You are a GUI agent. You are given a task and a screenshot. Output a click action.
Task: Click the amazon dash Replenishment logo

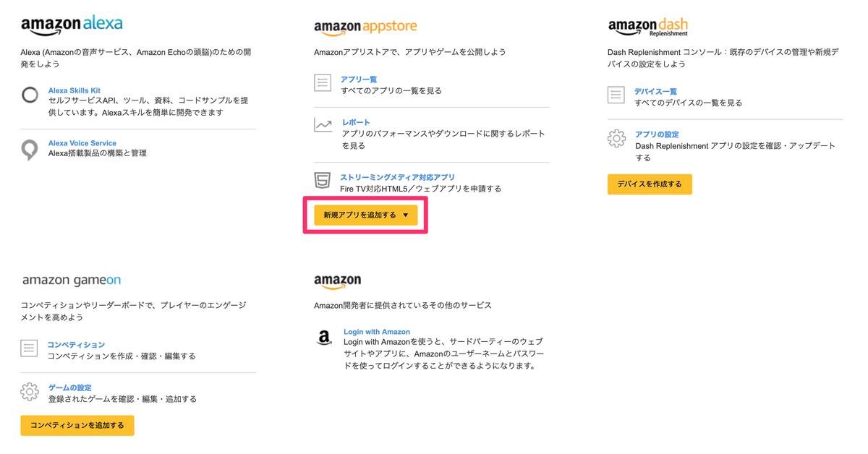click(647, 25)
